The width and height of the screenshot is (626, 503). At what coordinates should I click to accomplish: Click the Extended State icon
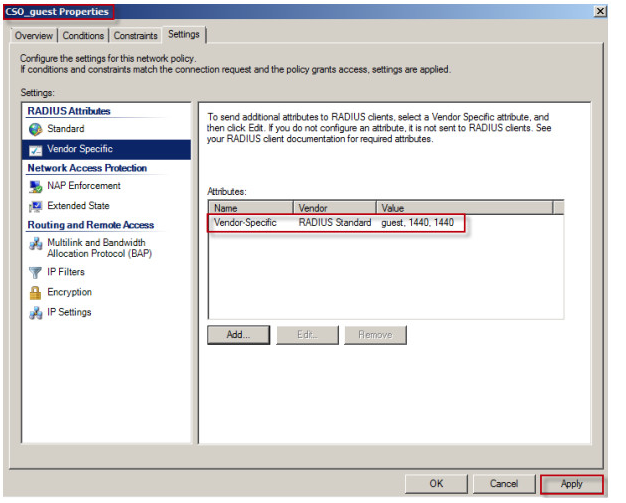tap(36, 206)
